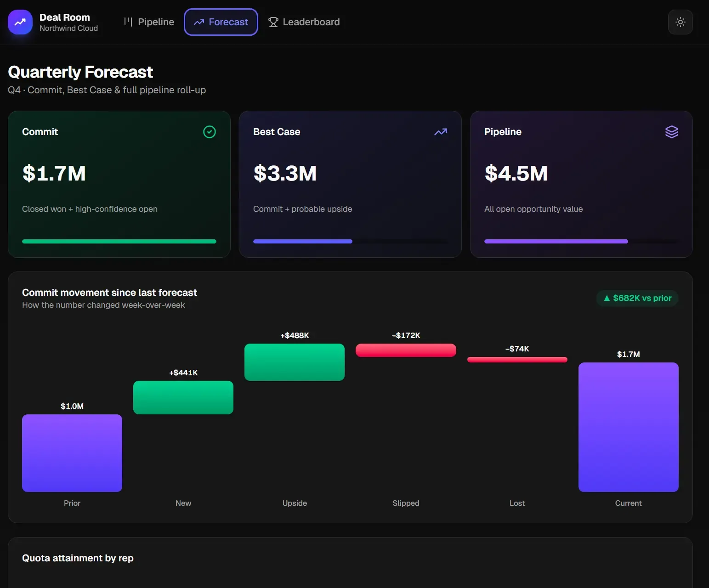Viewport: 709px width, 588px height.
Task: Click the trophy icon beside Leaderboard
Action: coord(273,22)
